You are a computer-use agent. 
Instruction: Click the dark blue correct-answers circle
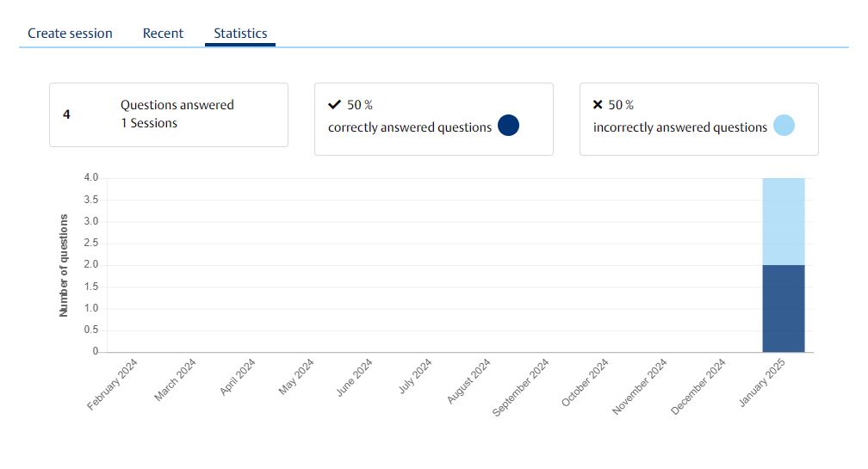[x=509, y=126]
